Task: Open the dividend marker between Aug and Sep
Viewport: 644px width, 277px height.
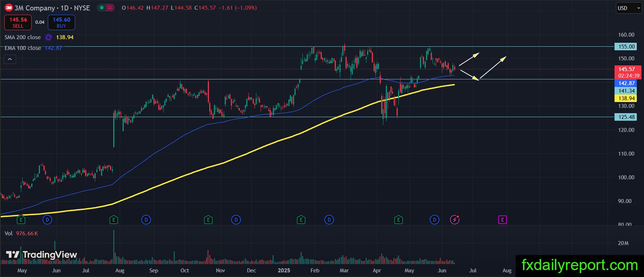Action: coord(146,220)
